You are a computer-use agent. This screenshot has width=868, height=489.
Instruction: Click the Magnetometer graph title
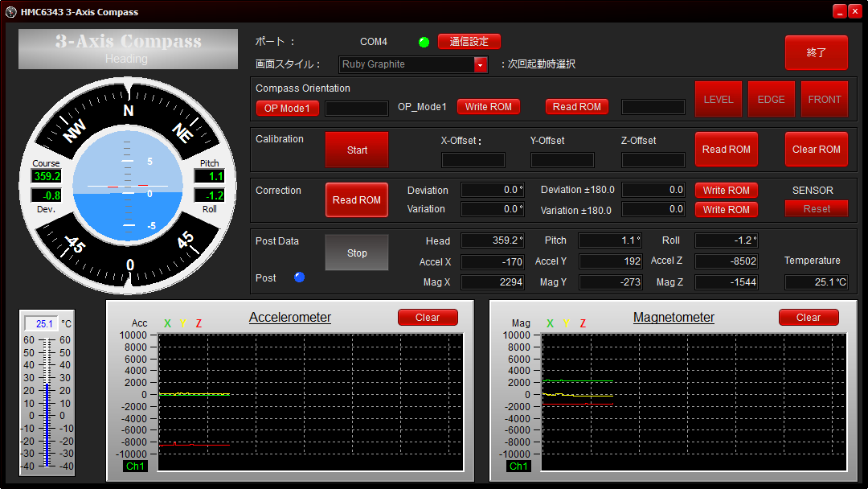[674, 318]
